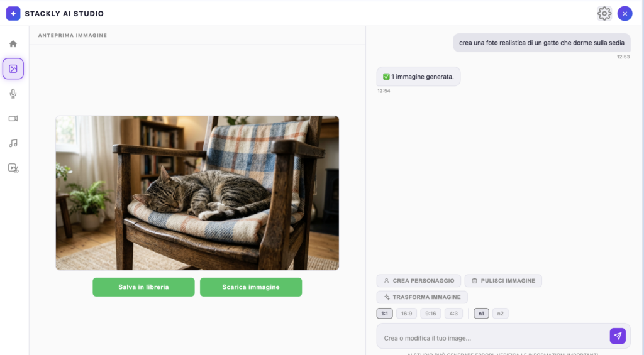
Task: Click Crea Personaggio button
Action: point(418,281)
